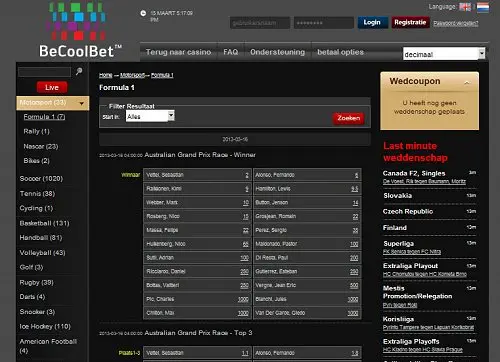Viewport: 500px width, 362px height.
Task: Focus the username input field
Action: [x=260, y=23]
